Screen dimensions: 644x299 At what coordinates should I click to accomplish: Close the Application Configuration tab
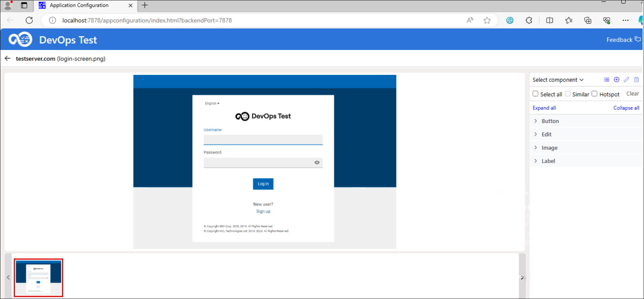click(x=130, y=6)
